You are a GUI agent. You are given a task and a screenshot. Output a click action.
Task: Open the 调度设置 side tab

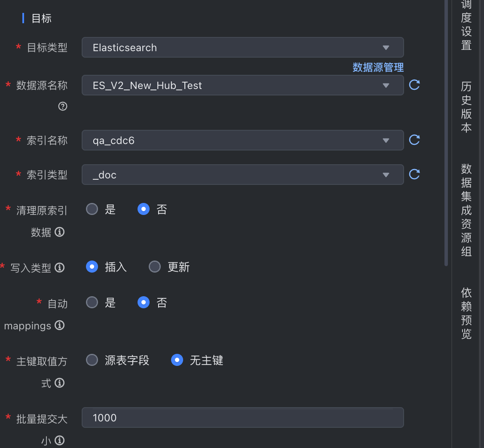point(466,25)
